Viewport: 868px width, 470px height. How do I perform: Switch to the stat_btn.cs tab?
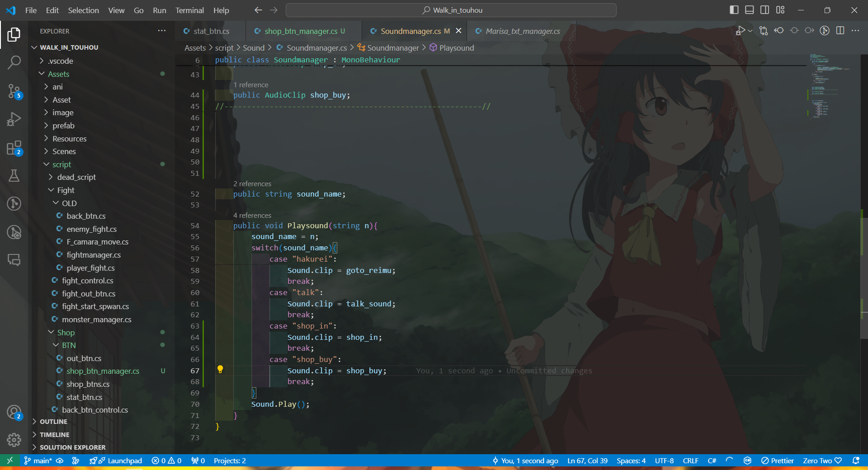pos(211,31)
